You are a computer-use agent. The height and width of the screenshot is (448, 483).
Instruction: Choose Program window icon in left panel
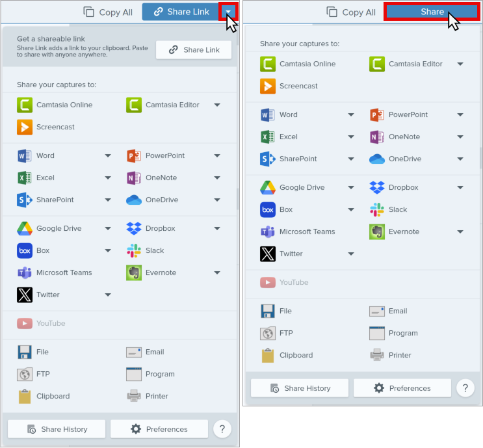[134, 374]
